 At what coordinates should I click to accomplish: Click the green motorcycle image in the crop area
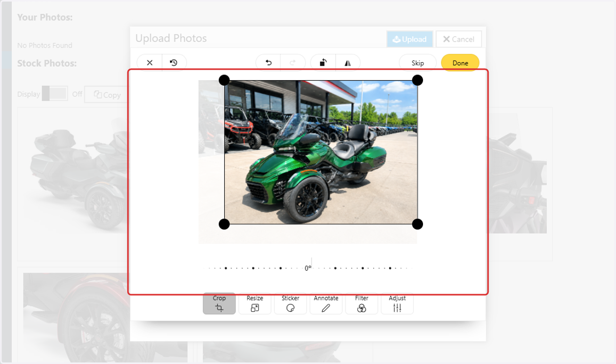[x=321, y=152]
